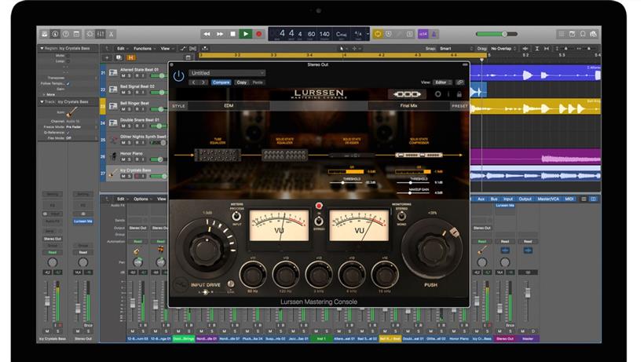
Task: Adjust the Double Snare Beat 01 volume slider
Action: coord(159,126)
